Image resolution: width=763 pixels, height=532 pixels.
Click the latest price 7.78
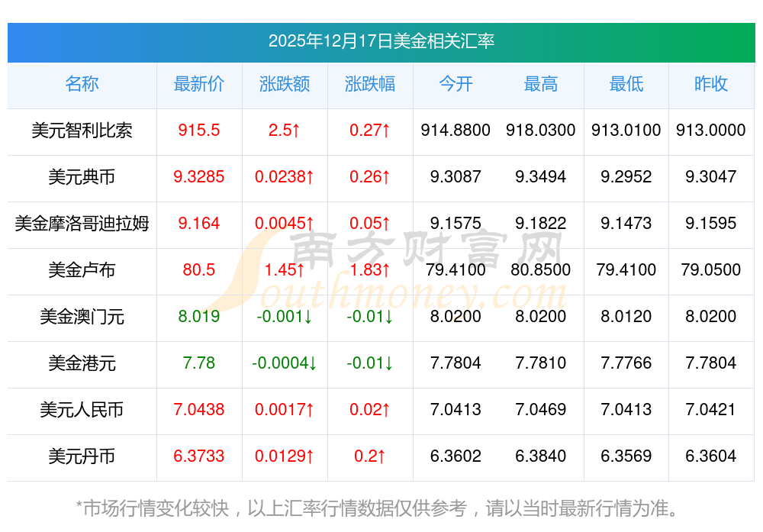pos(199,363)
